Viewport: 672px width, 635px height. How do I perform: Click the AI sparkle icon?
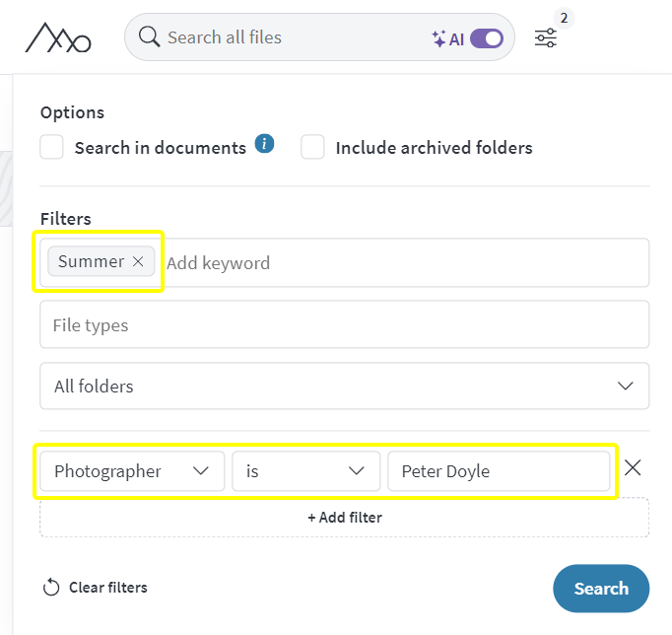pyautogui.click(x=438, y=38)
